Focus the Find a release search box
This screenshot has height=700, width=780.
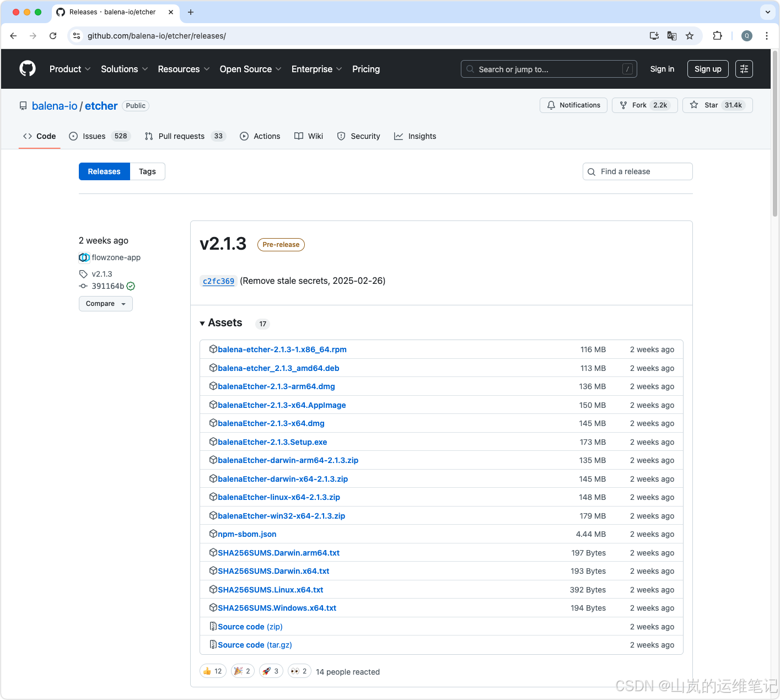pos(637,171)
